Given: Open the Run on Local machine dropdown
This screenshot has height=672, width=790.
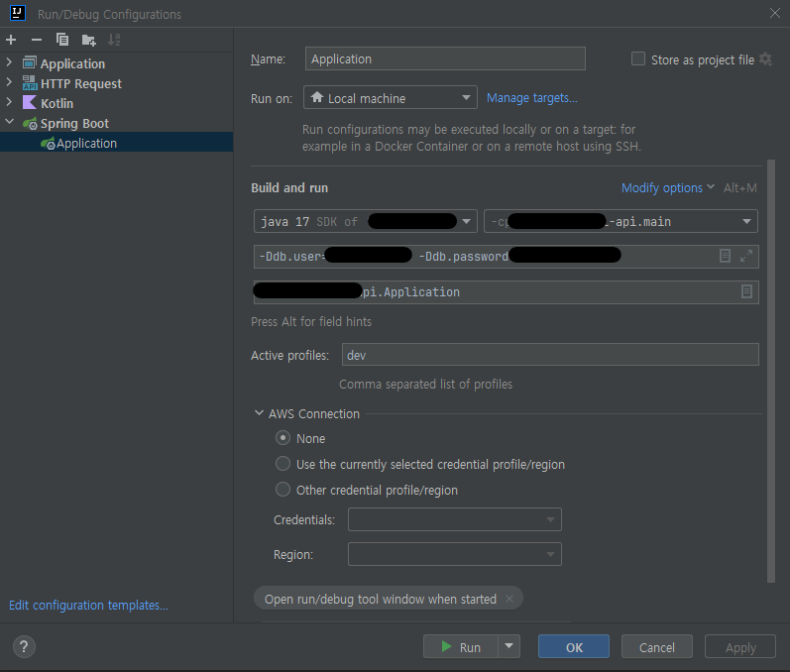Looking at the screenshot, I should [390, 98].
